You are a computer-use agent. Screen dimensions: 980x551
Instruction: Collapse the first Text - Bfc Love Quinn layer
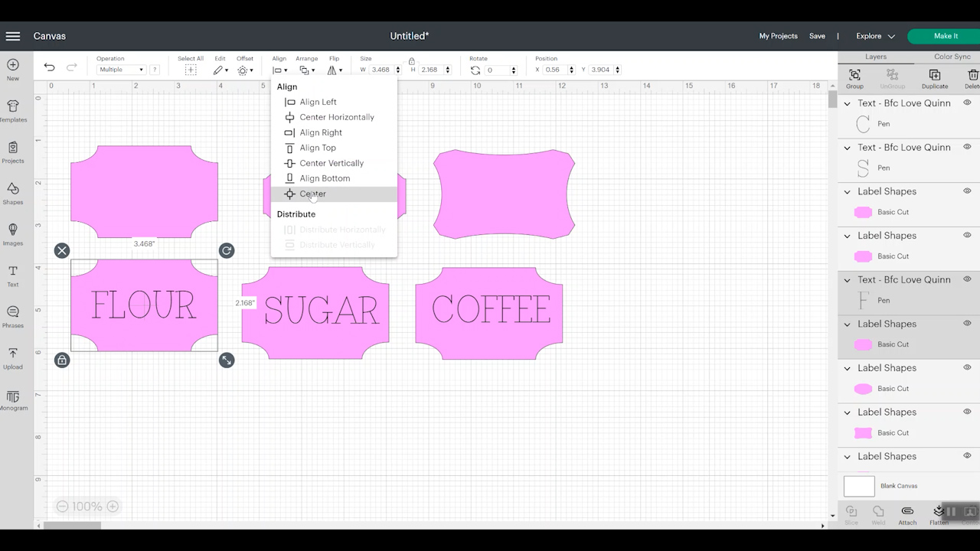tap(848, 103)
